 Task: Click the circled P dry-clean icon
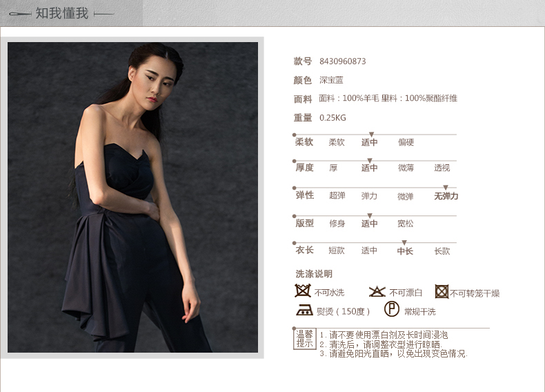(x=392, y=310)
